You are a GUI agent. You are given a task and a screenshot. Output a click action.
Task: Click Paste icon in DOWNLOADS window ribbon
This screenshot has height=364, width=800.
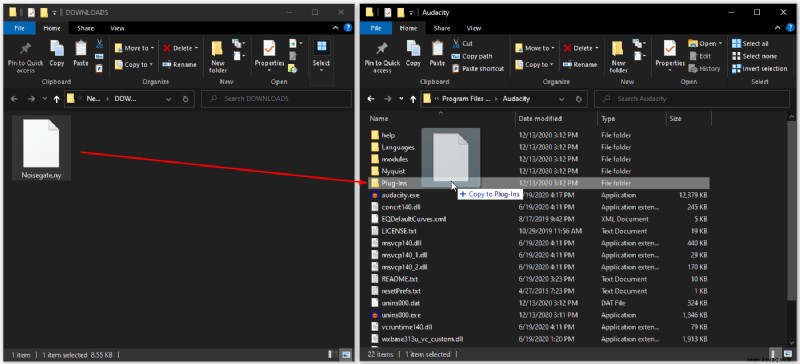(81, 54)
